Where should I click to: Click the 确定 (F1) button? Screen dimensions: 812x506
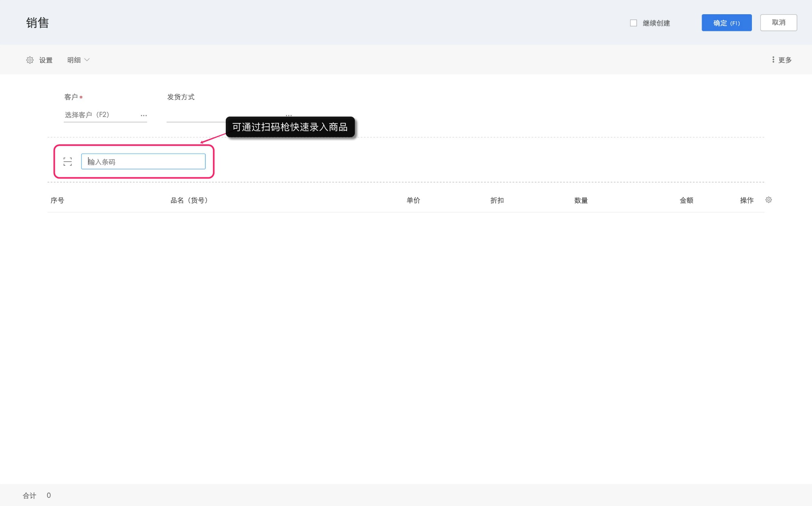(x=726, y=23)
